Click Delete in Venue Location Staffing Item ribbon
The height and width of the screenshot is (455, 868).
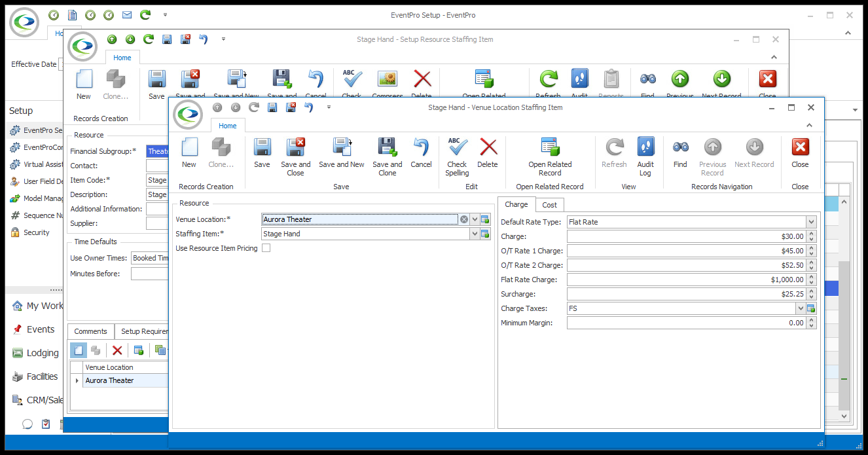[488, 154]
